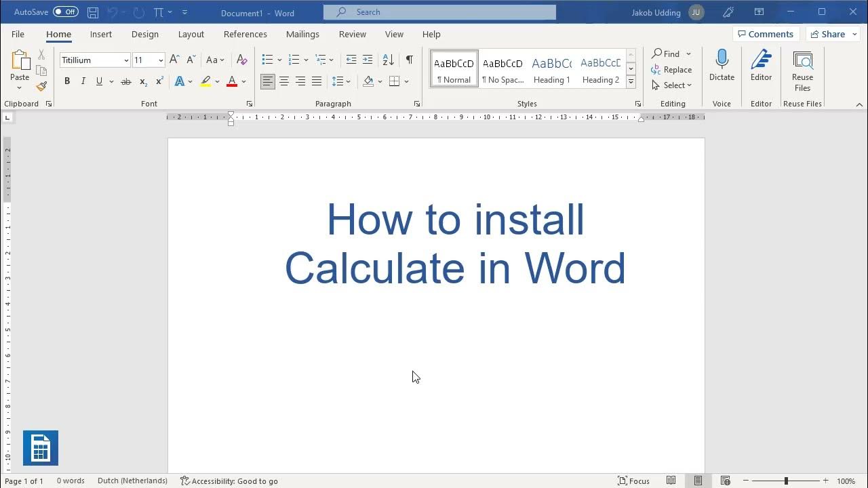Open Reuse Files panel
The image size is (868, 488).
click(802, 71)
